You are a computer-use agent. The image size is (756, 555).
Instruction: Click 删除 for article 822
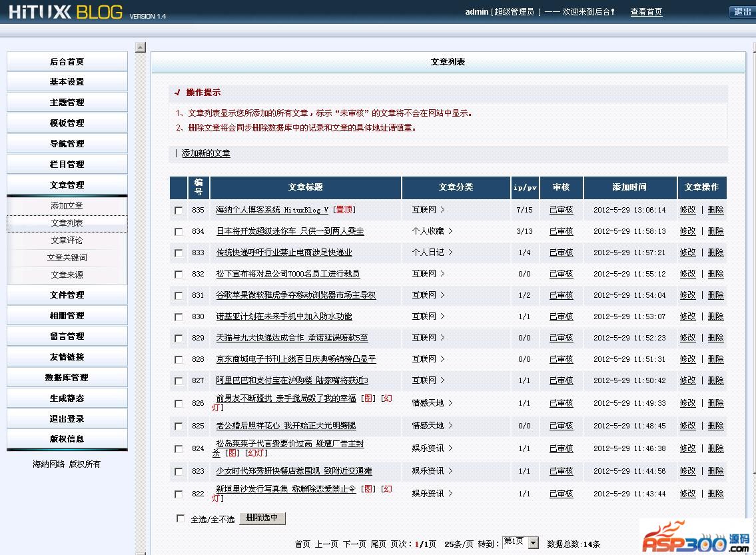tap(715, 494)
